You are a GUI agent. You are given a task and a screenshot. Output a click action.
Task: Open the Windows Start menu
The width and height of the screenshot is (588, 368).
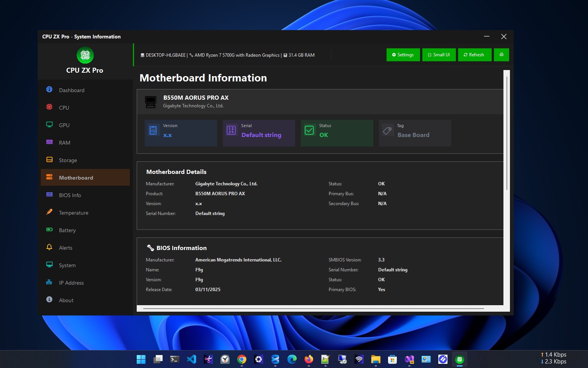pyautogui.click(x=141, y=359)
